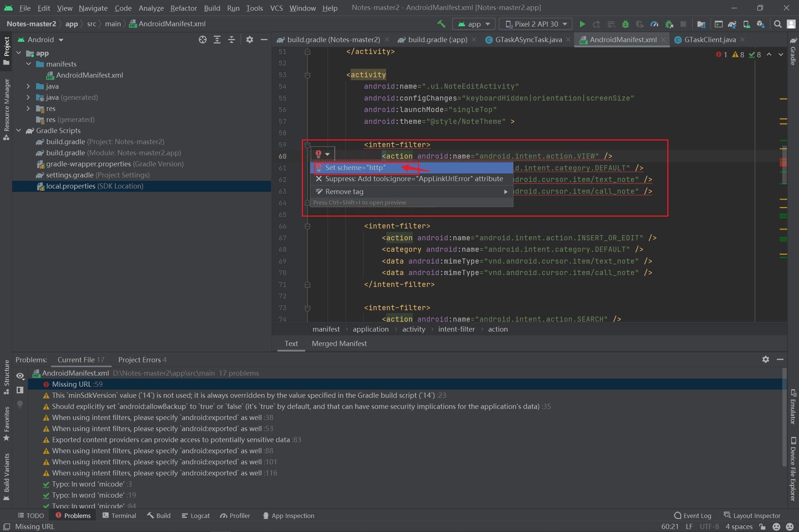Screen dimensions: 799x532
Task: Open the AVD Manager icon
Action: (x=746, y=24)
